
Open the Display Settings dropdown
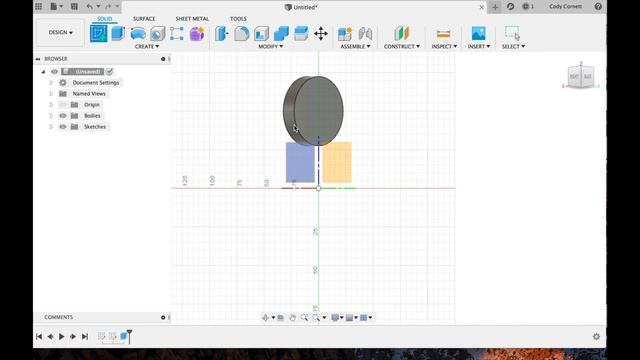(337, 318)
